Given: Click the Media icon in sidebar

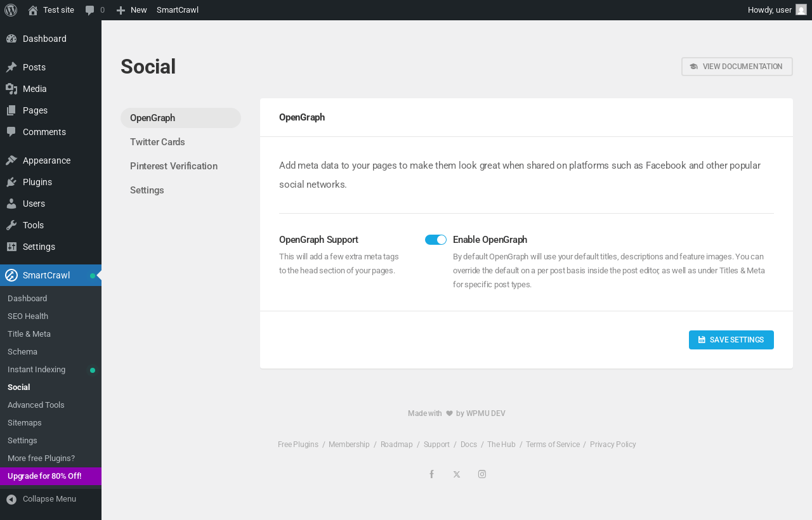Looking at the screenshot, I should point(11,89).
